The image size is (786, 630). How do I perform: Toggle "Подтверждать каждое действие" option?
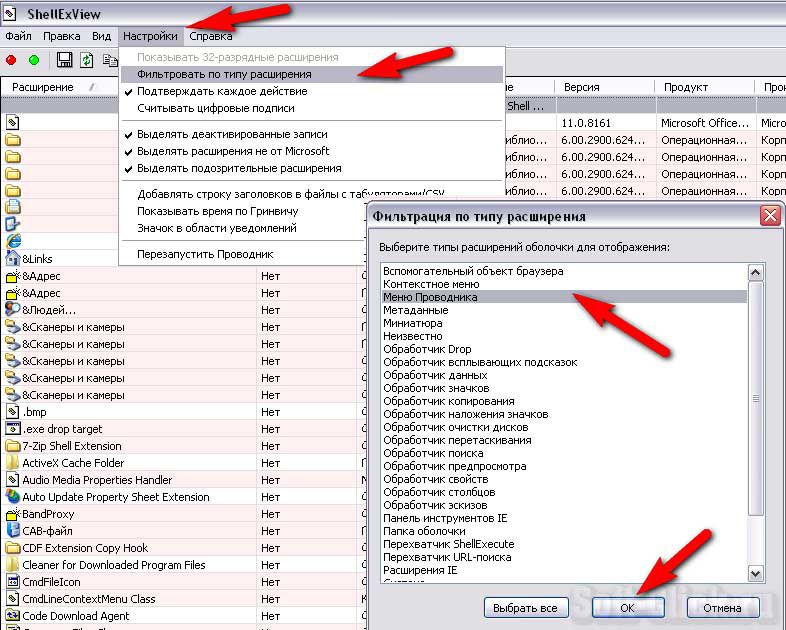pos(222,91)
